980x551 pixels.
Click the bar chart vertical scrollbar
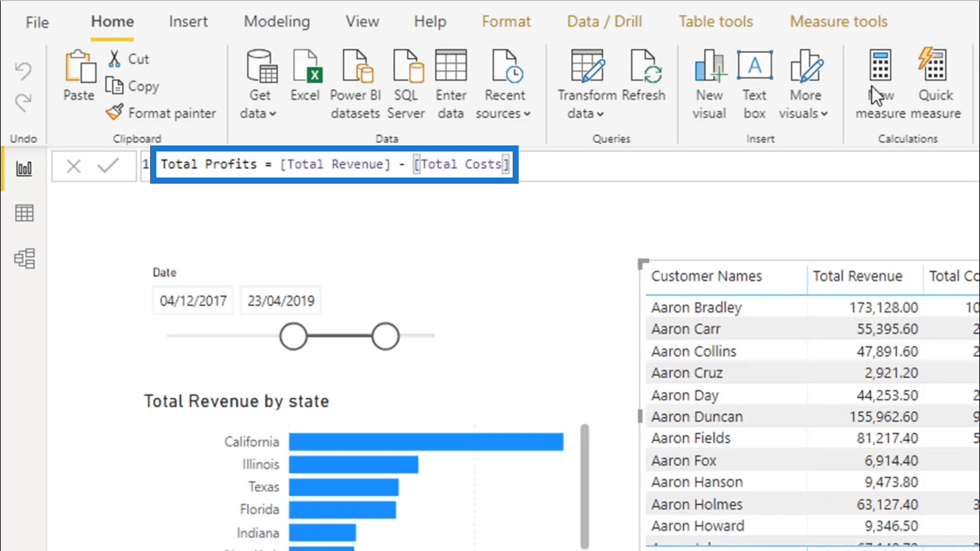(x=584, y=487)
